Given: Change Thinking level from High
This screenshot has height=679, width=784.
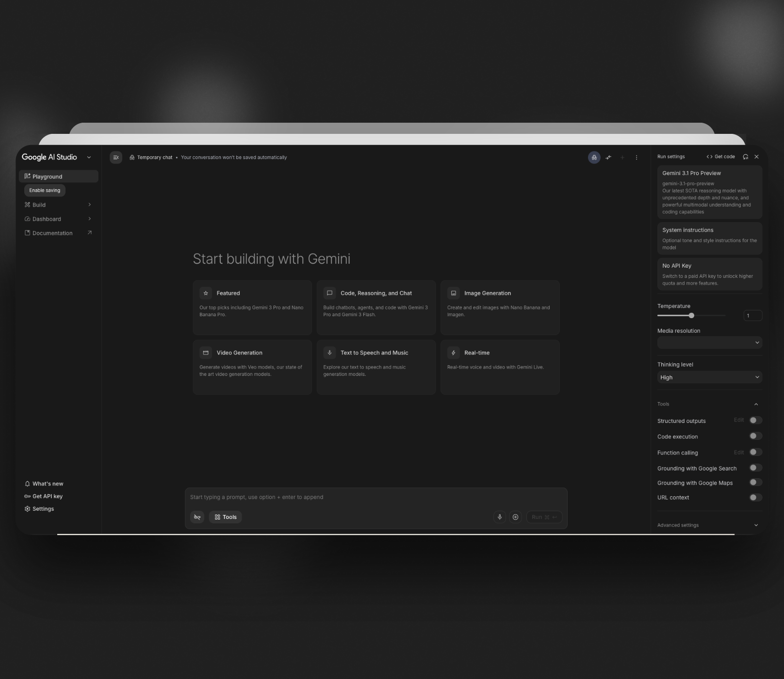Looking at the screenshot, I should click(709, 377).
